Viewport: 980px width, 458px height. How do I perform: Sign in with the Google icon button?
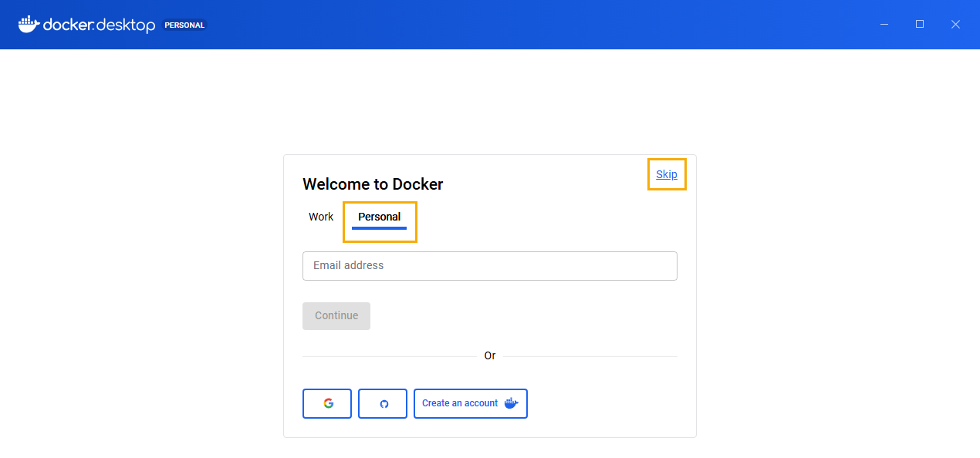click(x=327, y=403)
